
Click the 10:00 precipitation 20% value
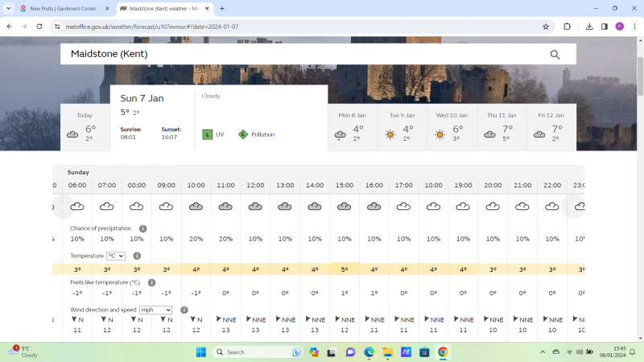[x=196, y=239]
